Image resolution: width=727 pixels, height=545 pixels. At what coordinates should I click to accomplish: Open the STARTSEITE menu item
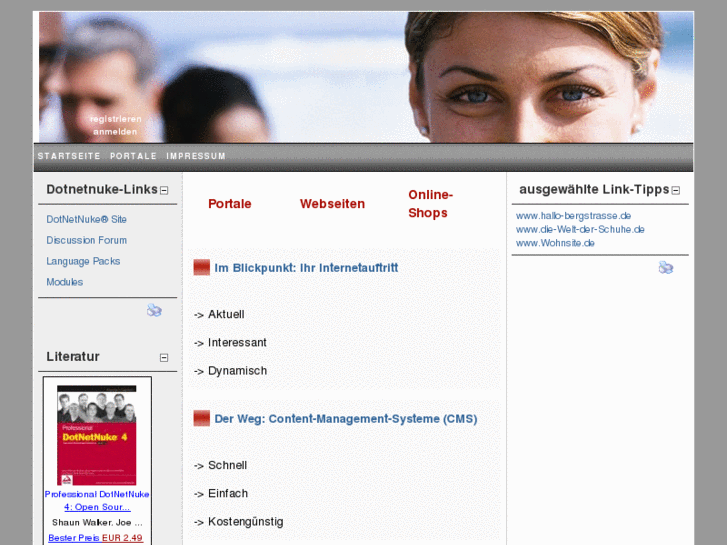tap(69, 156)
